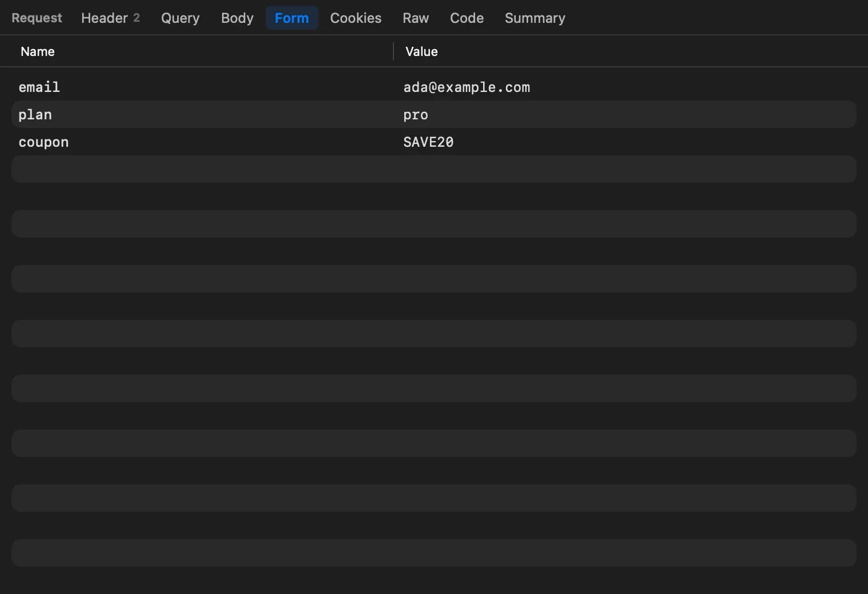Image resolution: width=868 pixels, height=594 pixels.
Task: Open the Body tab
Action: tap(237, 18)
